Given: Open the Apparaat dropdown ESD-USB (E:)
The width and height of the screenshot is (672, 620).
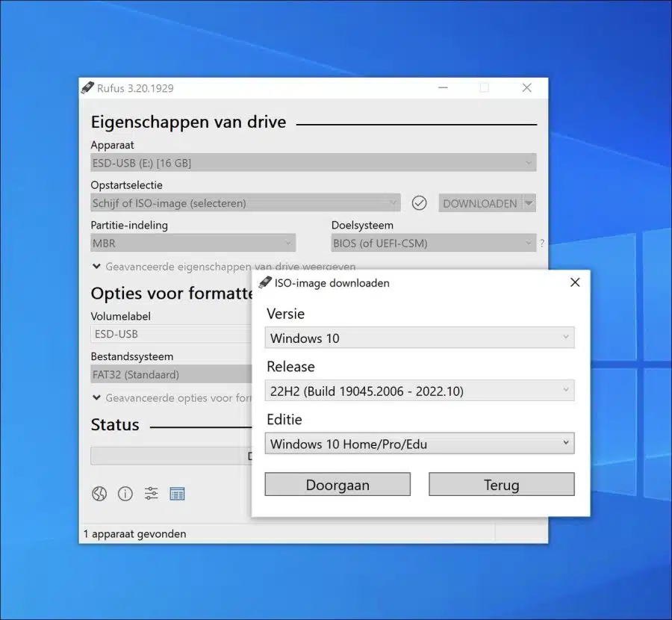Looking at the screenshot, I should pos(314,163).
